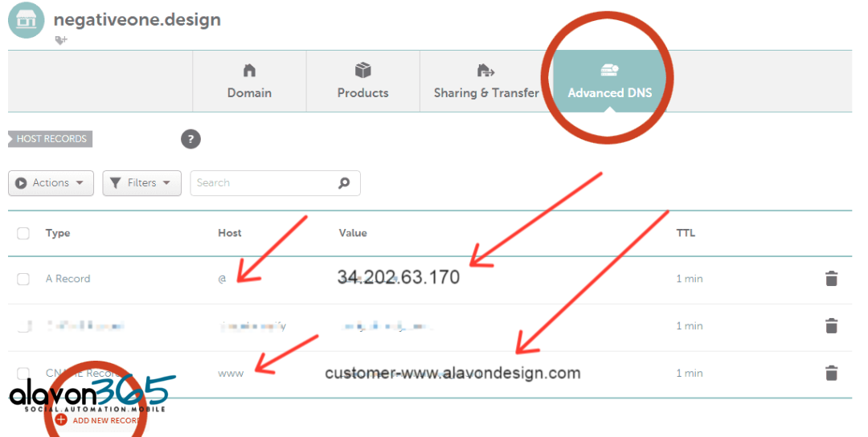Delete the A Record with trash icon
Viewport: 868px width, 437px height.
click(831, 278)
